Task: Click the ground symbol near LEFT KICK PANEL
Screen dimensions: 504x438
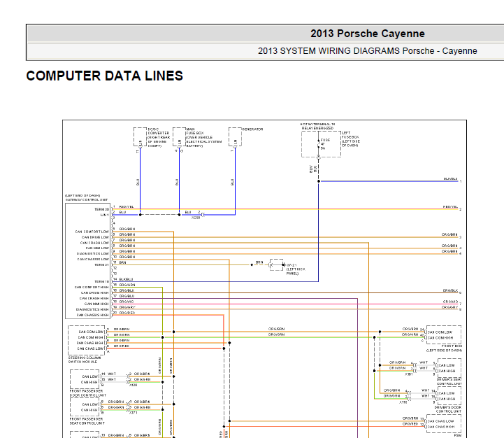Action: pyautogui.click(x=276, y=265)
